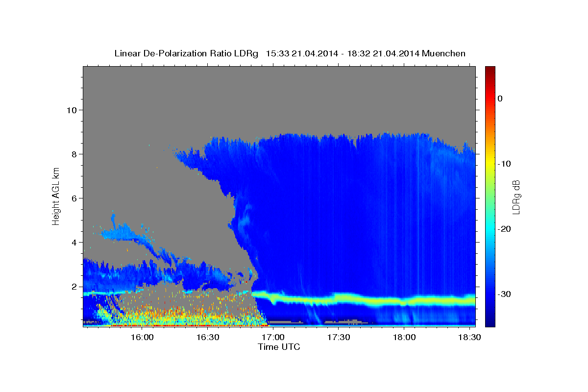
Task: Click the colorbar value "-20"
Action: coord(505,229)
